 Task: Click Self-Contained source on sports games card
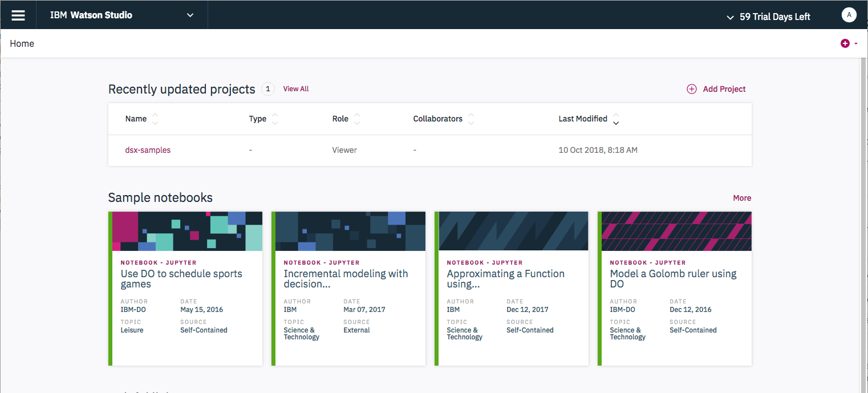click(204, 330)
